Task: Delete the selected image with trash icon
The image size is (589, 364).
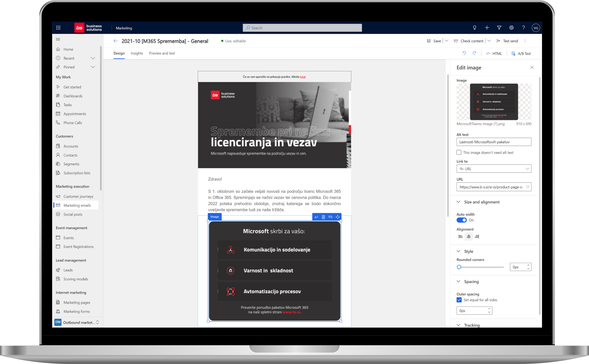Action: [323, 217]
